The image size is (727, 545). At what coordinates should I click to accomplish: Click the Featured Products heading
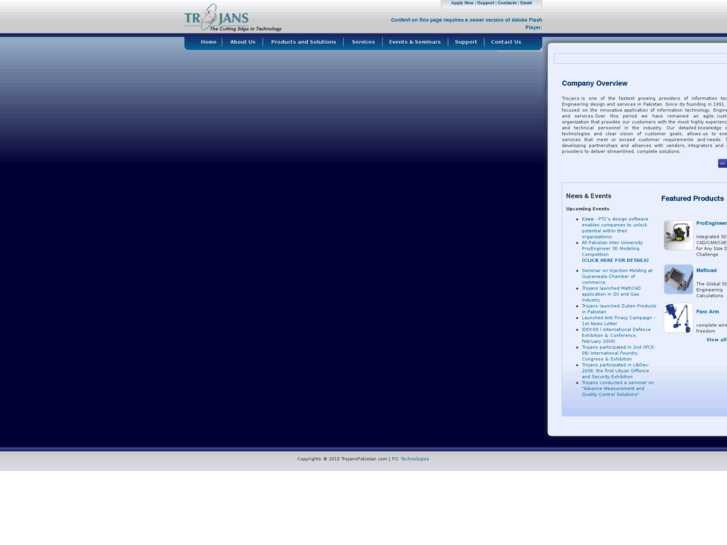(692, 199)
